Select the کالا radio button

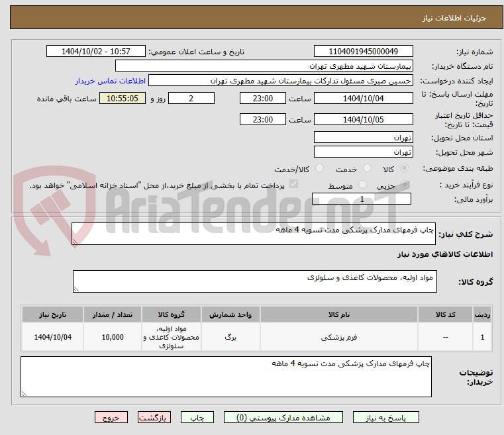click(404, 168)
